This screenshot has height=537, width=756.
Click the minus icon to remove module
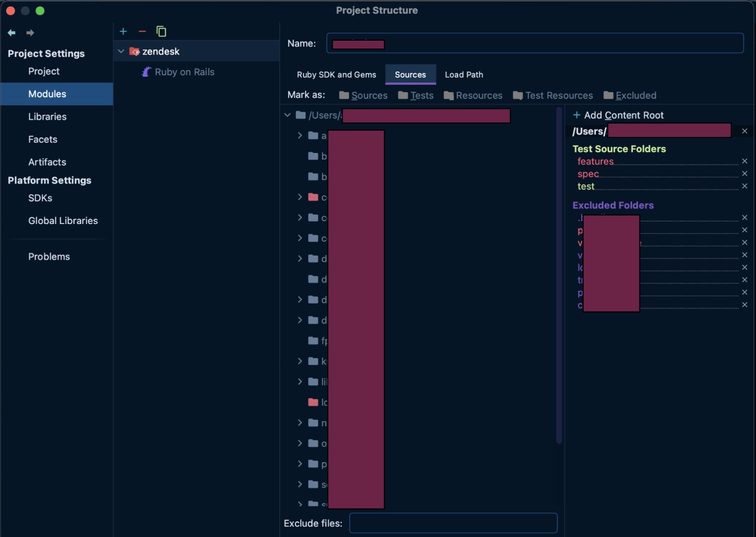click(x=142, y=31)
